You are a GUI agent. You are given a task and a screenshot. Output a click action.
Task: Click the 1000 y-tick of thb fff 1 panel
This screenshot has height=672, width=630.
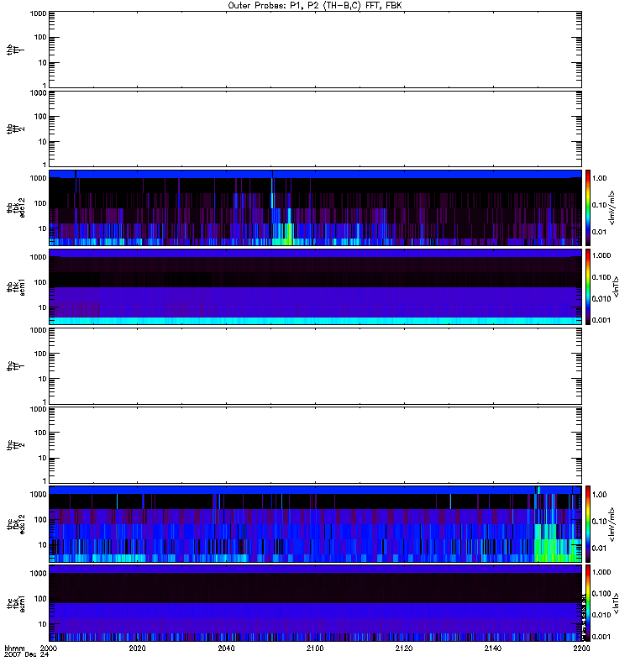38,13
